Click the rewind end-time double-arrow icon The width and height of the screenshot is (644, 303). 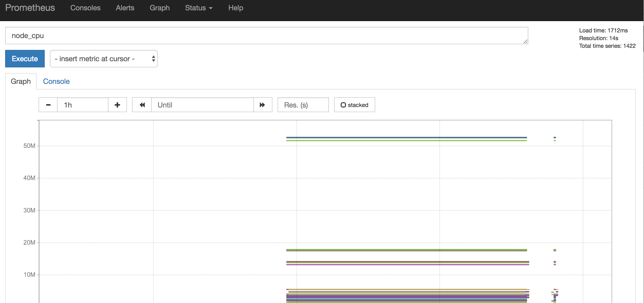pyautogui.click(x=142, y=105)
